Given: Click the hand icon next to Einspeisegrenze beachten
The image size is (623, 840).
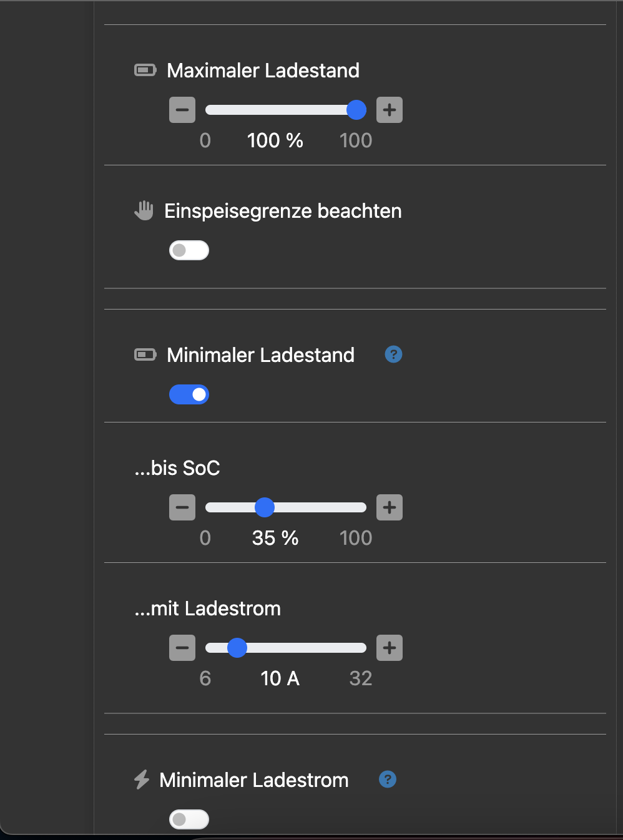Looking at the screenshot, I should pos(144,211).
